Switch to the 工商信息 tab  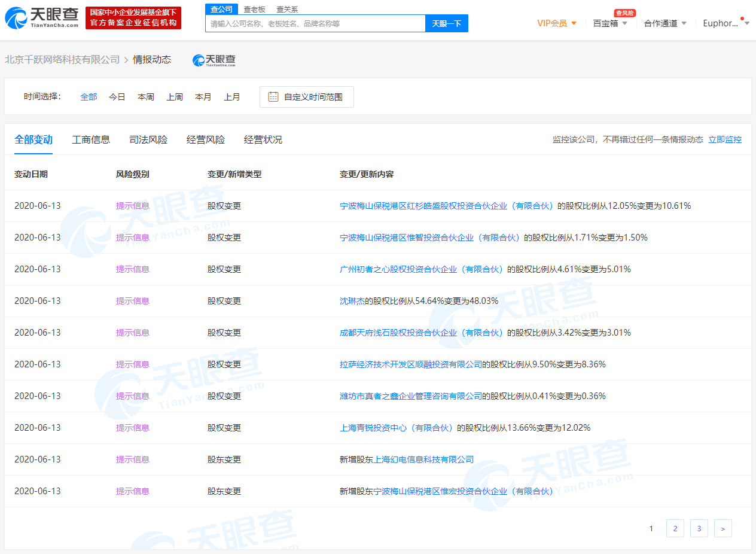[90, 139]
